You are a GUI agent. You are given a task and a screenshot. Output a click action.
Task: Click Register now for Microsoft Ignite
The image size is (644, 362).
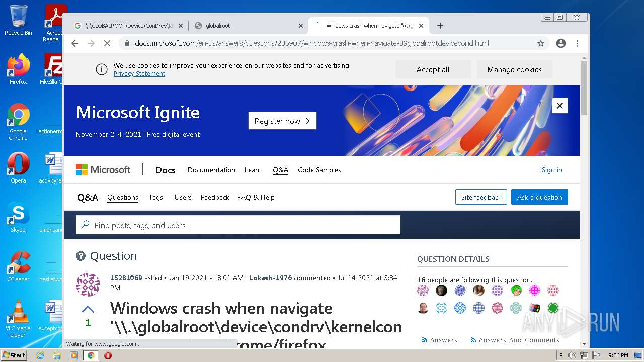[x=282, y=121]
